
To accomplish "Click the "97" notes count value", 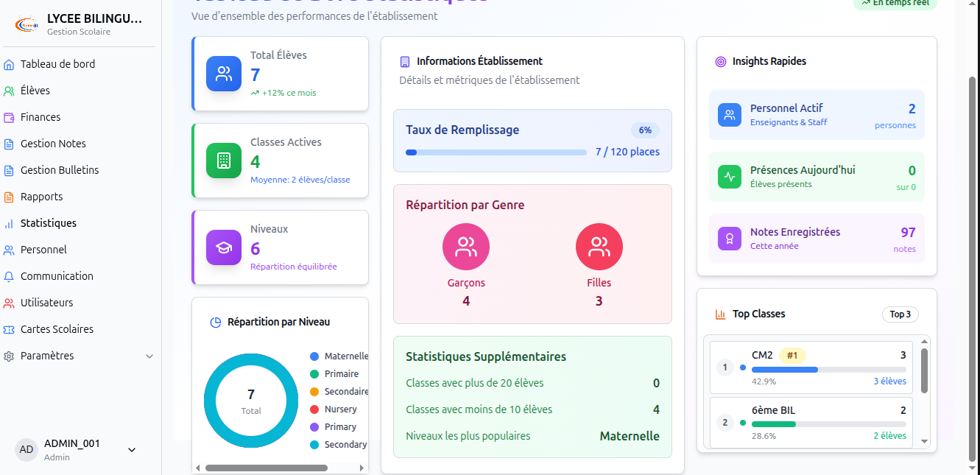I will click(909, 233).
